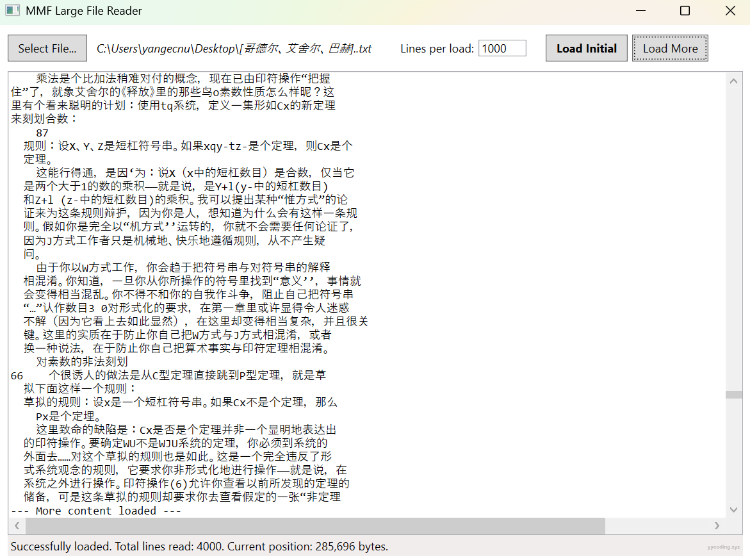750x560 pixels.
Task: Click the line starting '由于你以W方式工作'
Action: coord(183,267)
